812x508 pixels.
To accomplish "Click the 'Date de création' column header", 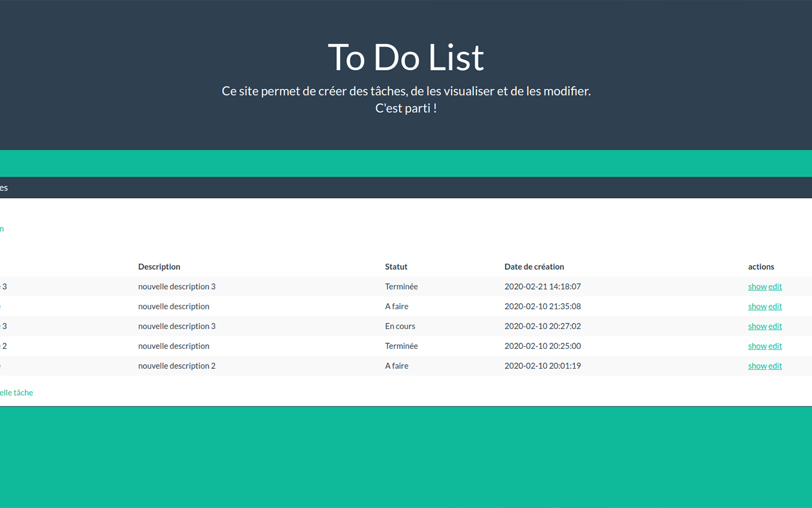I will [534, 266].
